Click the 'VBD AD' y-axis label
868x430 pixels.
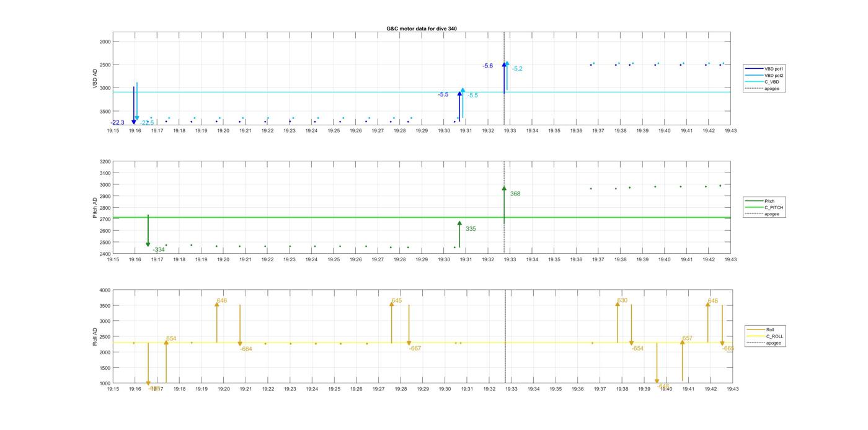click(95, 79)
